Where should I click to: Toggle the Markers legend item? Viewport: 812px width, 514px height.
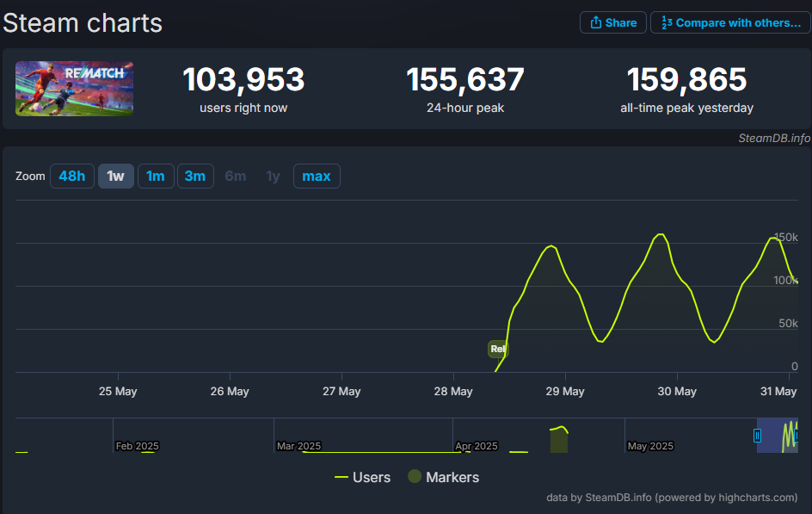pyautogui.click(x=444, y=477)
